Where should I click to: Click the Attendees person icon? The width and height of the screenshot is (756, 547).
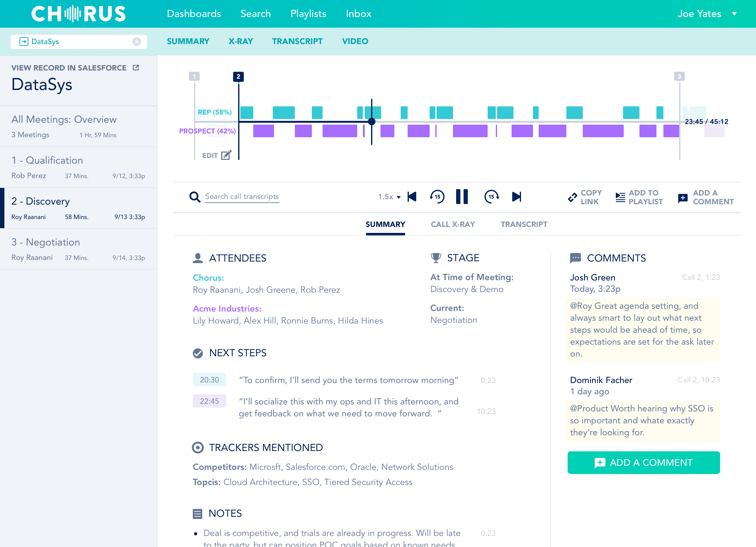coord(198,258)
